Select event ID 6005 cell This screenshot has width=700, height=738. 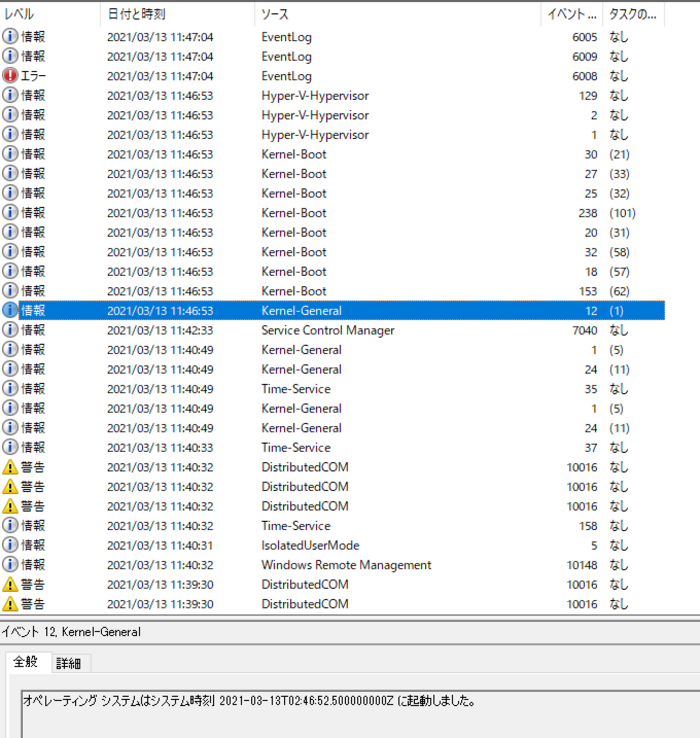[x=585, y=37]
